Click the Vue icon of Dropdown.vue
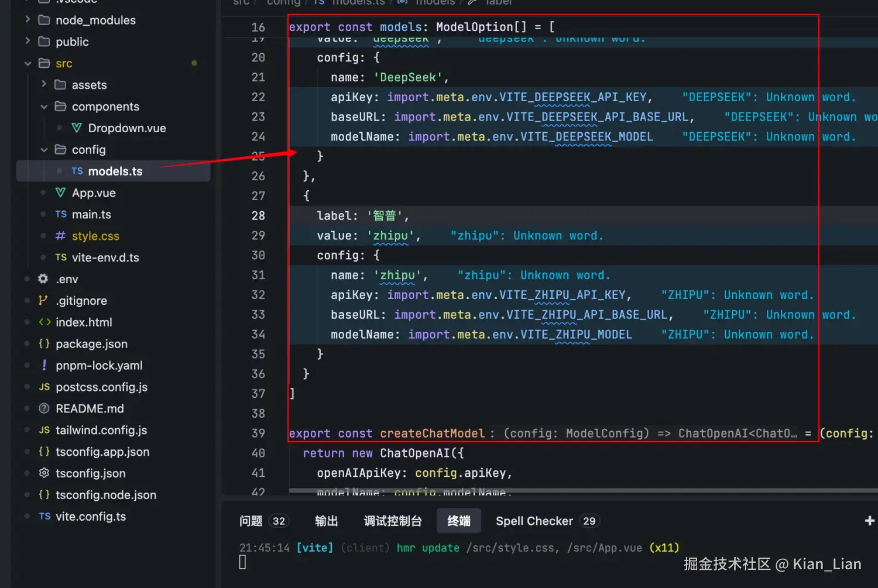 click(77, 128)
